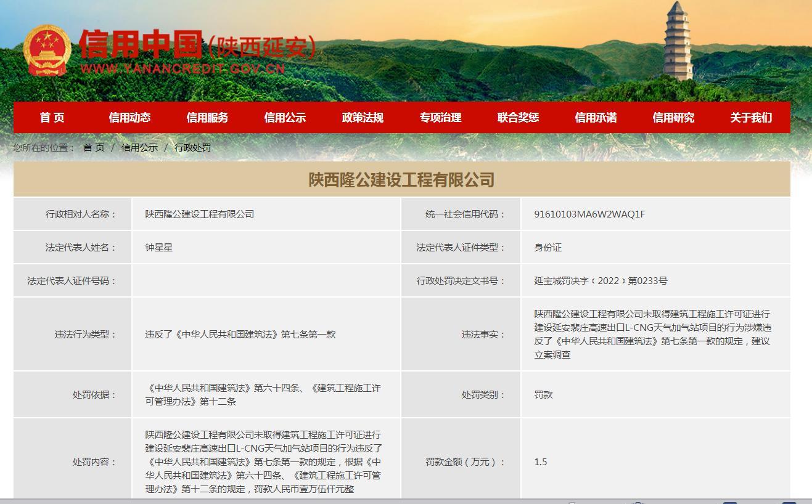This screenshot has width=812, height=504.
Task: Click the 行政处罚决定文书号 label
Action: coord(461,281)
